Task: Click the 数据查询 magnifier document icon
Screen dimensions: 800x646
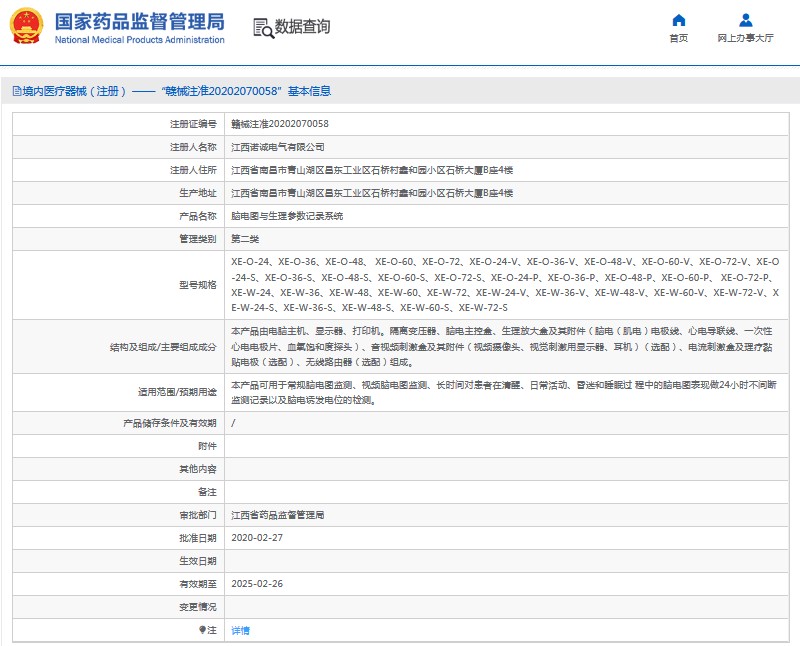Action: click(263, 28)
